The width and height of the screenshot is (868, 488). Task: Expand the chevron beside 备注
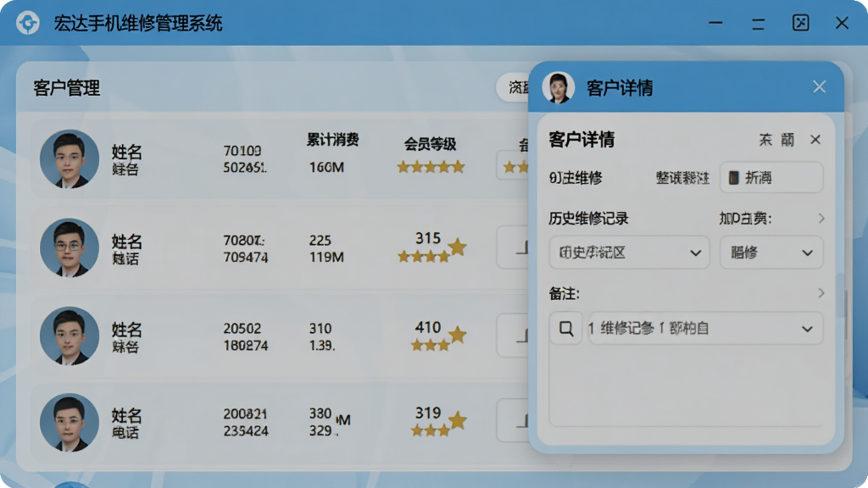[x=821, y=293]
